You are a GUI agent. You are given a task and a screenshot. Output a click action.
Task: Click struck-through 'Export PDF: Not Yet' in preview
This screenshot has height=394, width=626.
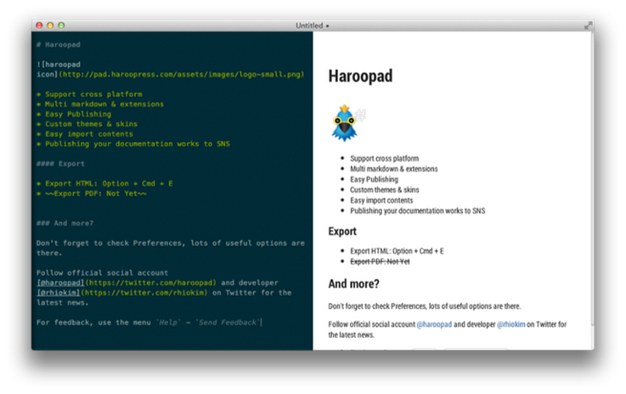click(x=380, y=261)
